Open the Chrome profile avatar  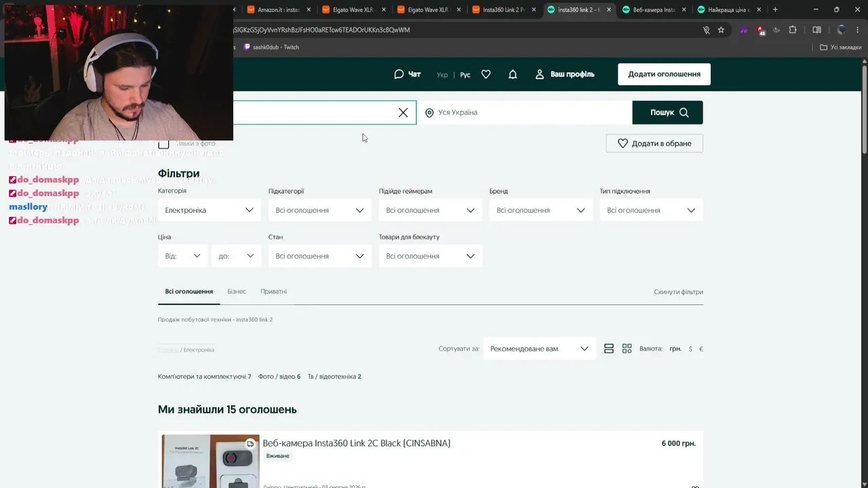coord(841,30)
